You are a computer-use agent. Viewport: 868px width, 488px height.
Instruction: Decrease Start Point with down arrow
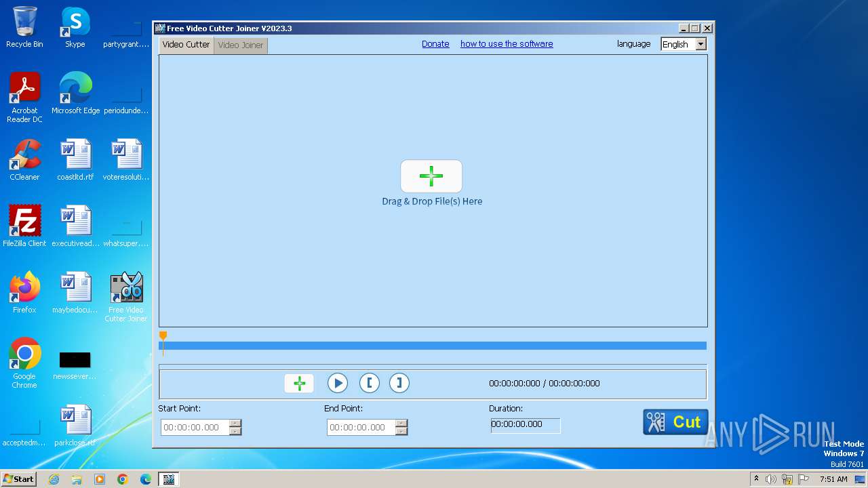point(235,431)
